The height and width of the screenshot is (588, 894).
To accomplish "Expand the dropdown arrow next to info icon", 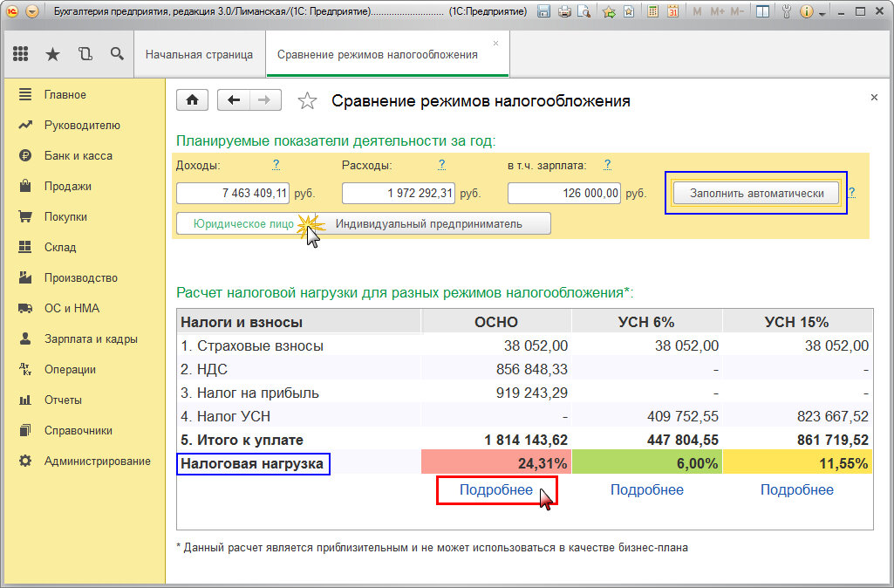I will [x=822, y=13].
